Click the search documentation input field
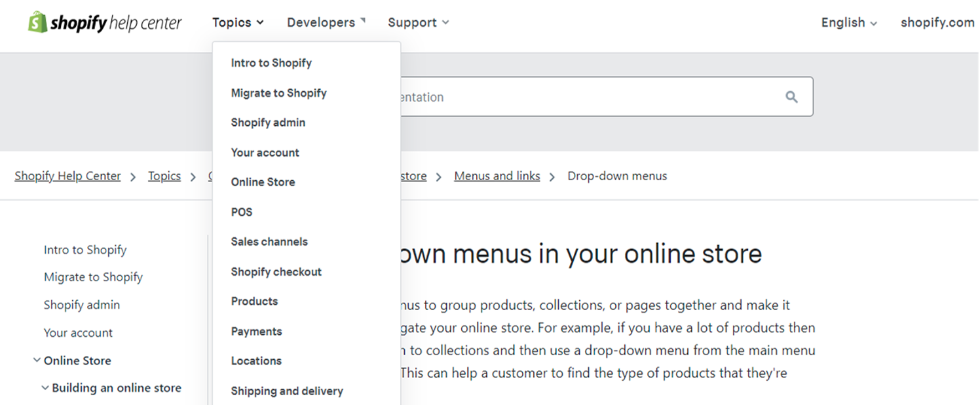 (590, 97)
